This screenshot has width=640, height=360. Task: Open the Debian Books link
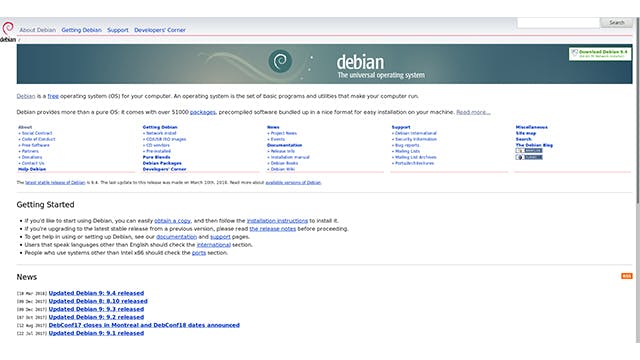tap(284, 163)
